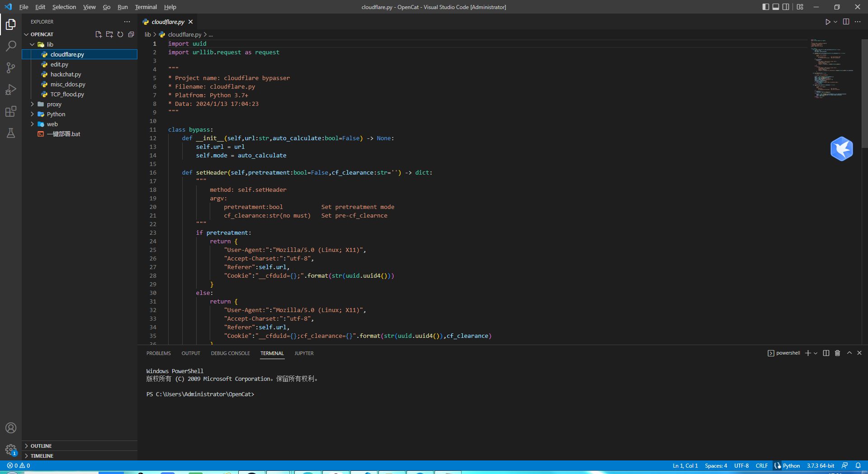Image resolution: width=868 pixels, height=474 pixels.
Task: Open the Run and Debug view
Action: coord(11,90)
